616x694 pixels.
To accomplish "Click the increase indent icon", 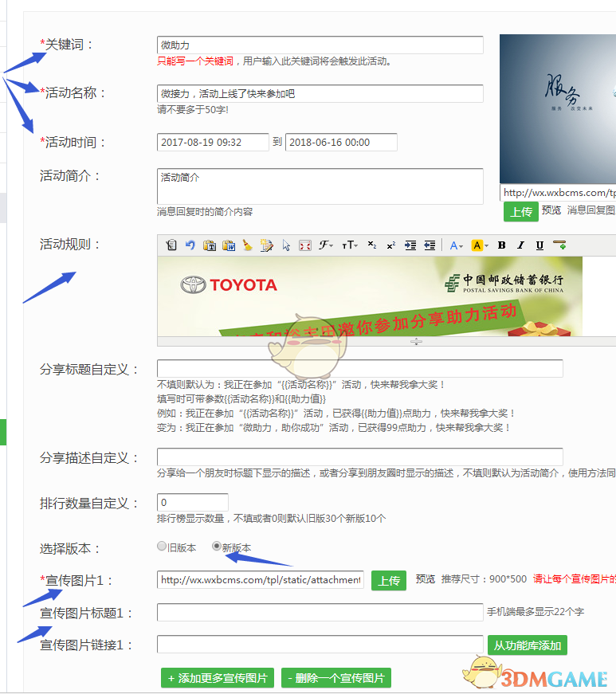I will 410,245.
